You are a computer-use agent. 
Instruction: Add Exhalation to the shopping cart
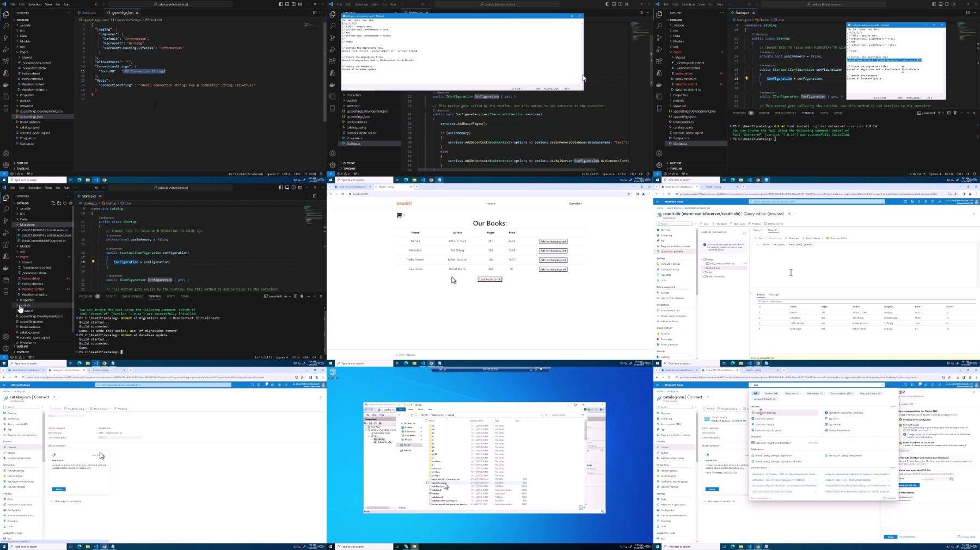point(553,251)
